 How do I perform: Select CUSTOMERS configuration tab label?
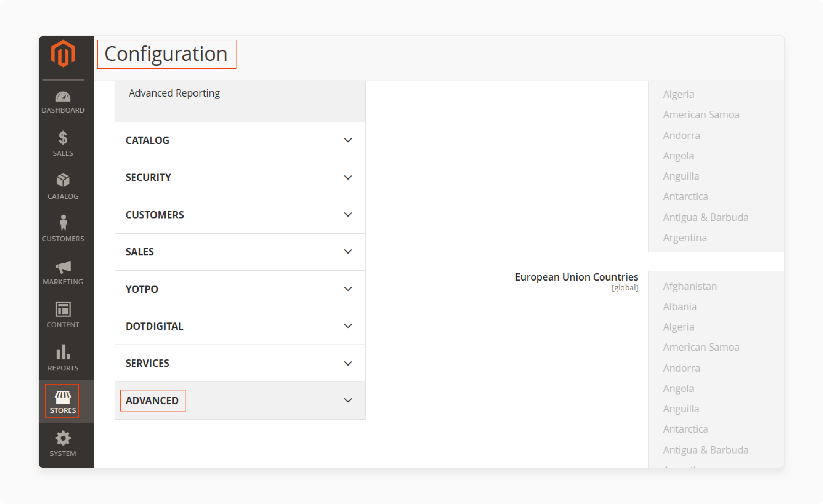click(155, 215)
